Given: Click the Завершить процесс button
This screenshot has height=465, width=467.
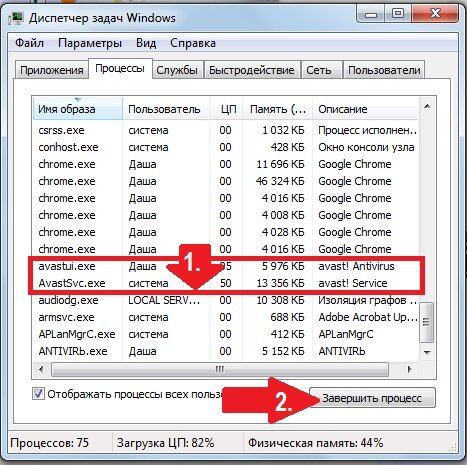Looking at the screenshot, I should (372, 398).
